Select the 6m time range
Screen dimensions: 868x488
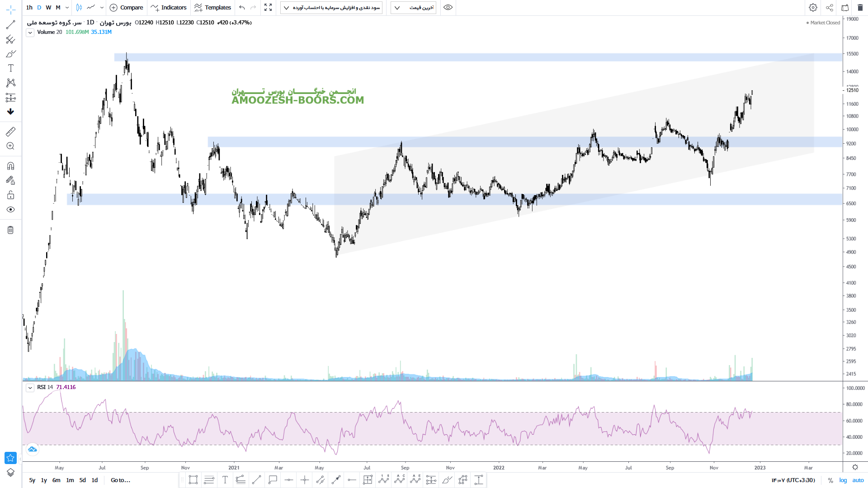click(56, 480)
